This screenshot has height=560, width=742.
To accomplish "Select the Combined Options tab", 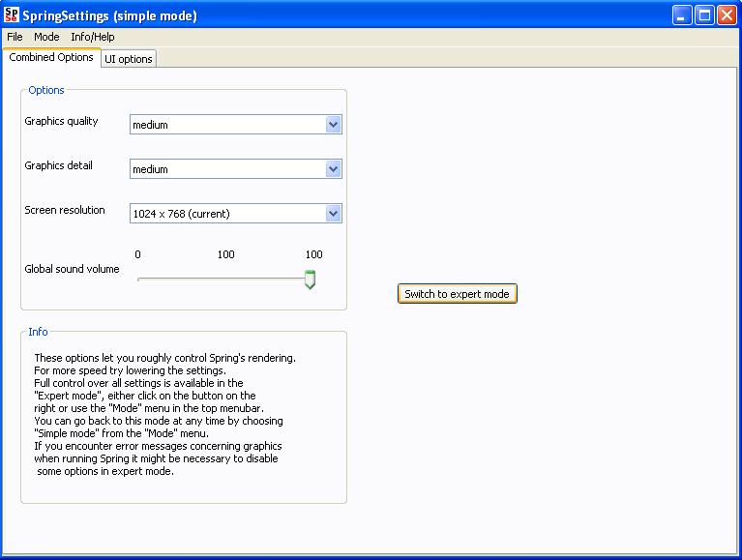I will tap(51, 57).
